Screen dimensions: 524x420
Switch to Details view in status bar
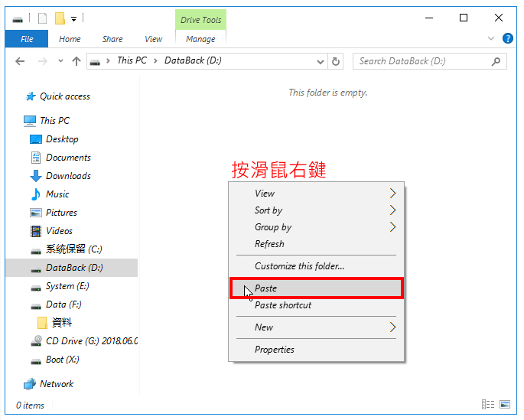[488, 404]
